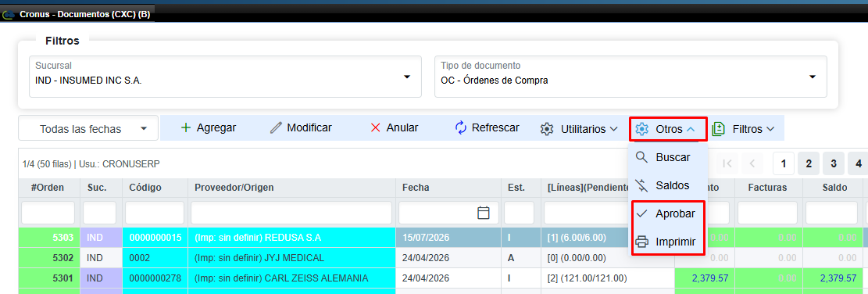Click the Cronus app icon in title bar
868x294 pixels.
coord(9,14)
